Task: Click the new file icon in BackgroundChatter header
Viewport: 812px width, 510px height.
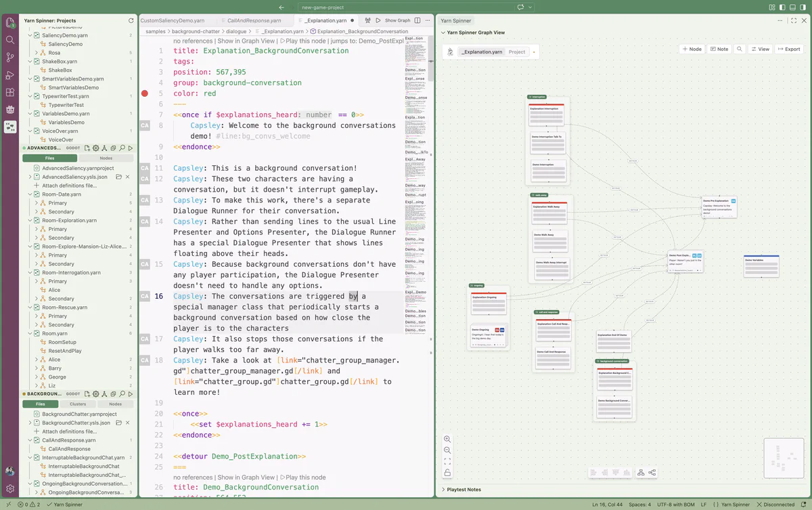Action: [87, 394]
